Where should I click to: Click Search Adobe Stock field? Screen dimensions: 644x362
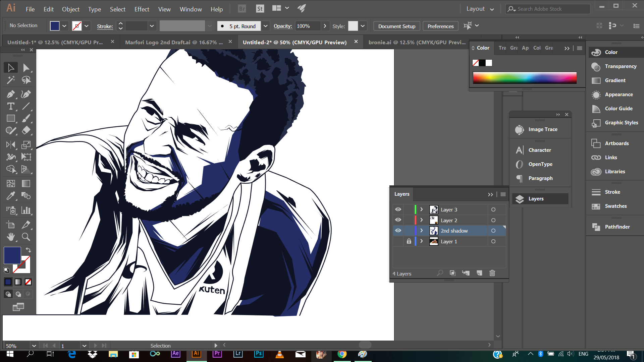[548, 9]
